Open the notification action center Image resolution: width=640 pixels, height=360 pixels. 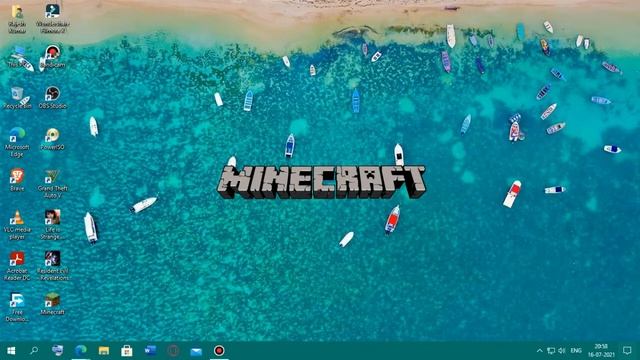tap(627, 351)
